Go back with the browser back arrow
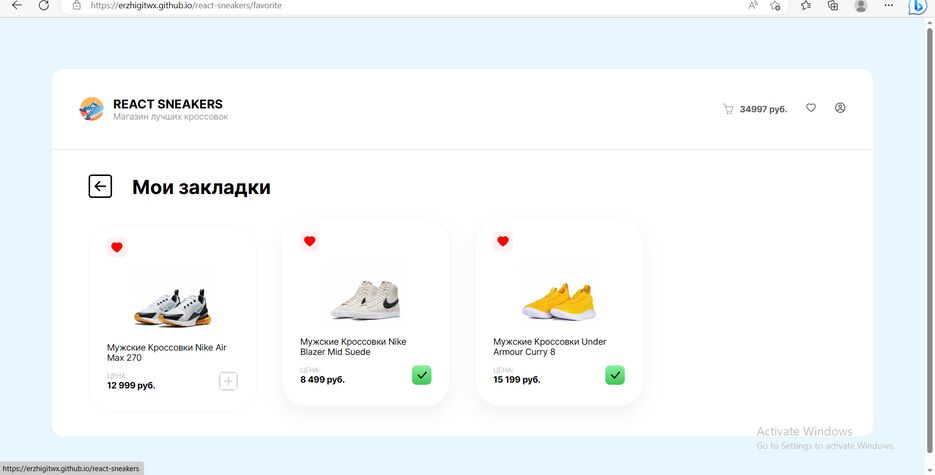The height and width of the screenshot is (475, 935). click(x=17, y=5)
